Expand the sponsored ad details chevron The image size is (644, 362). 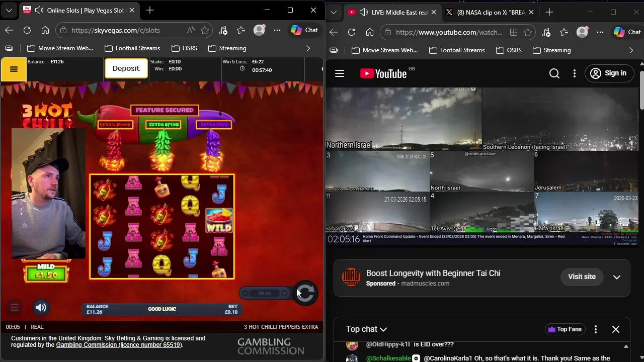pos(617,277)
